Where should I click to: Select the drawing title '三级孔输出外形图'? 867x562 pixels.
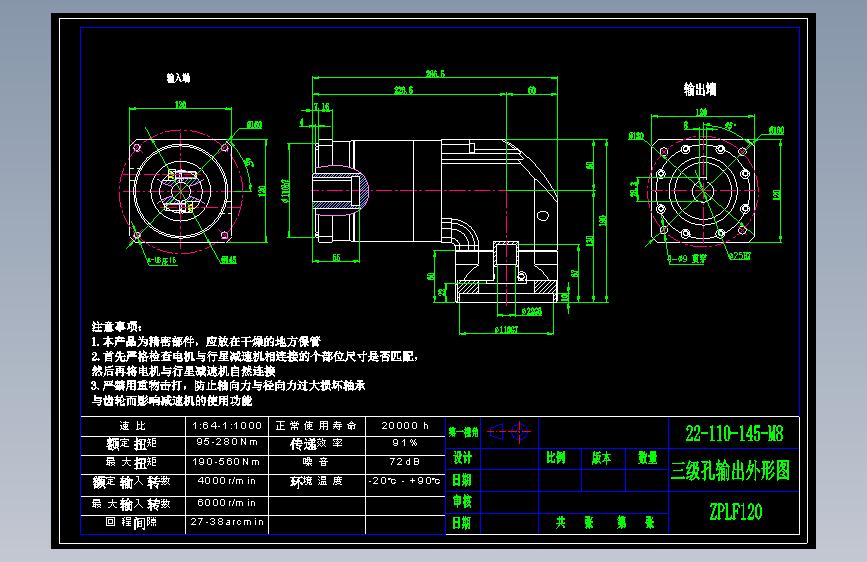coord(730,471)
